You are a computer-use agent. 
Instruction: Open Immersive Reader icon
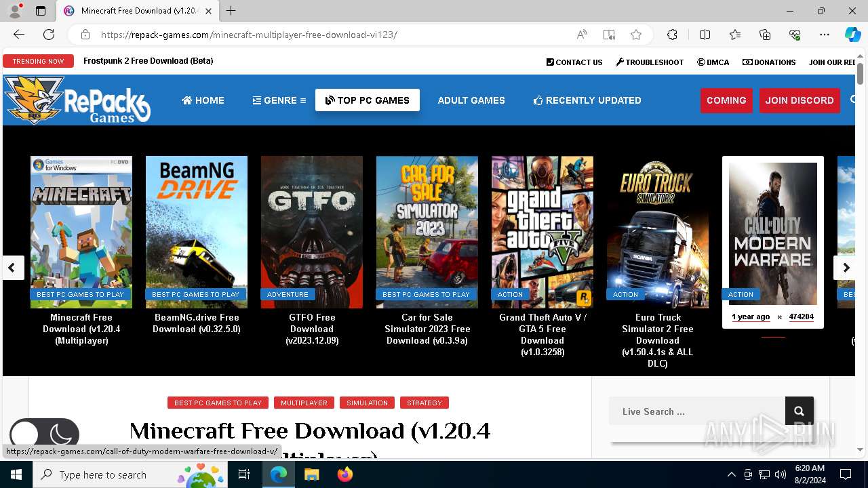pos(609,35)
